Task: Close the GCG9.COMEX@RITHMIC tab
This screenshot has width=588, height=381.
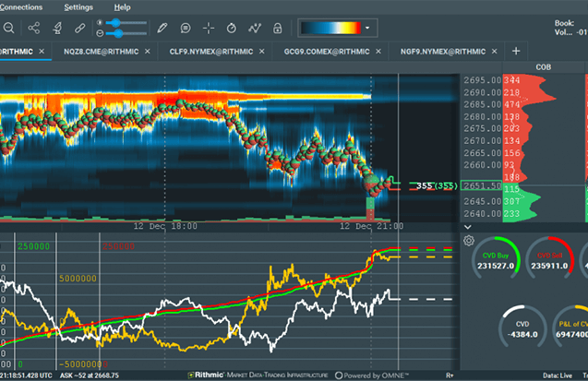Action: (378, 52)
